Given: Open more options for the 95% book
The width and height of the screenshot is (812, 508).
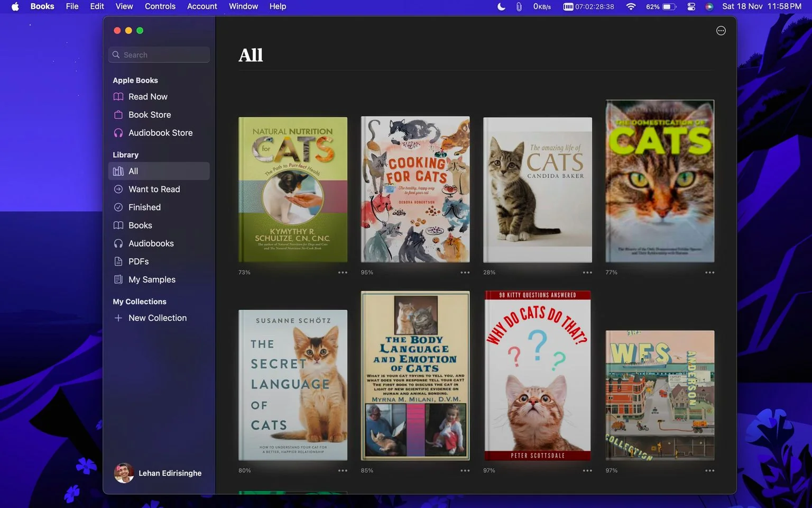Looking at the screenshot, I should [x=465, y=273].
